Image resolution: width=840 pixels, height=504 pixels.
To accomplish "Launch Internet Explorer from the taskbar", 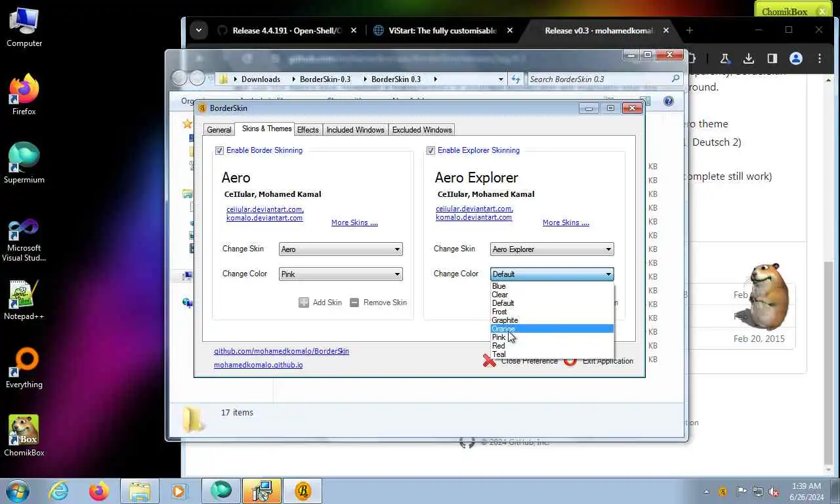I will click(58, 490).
